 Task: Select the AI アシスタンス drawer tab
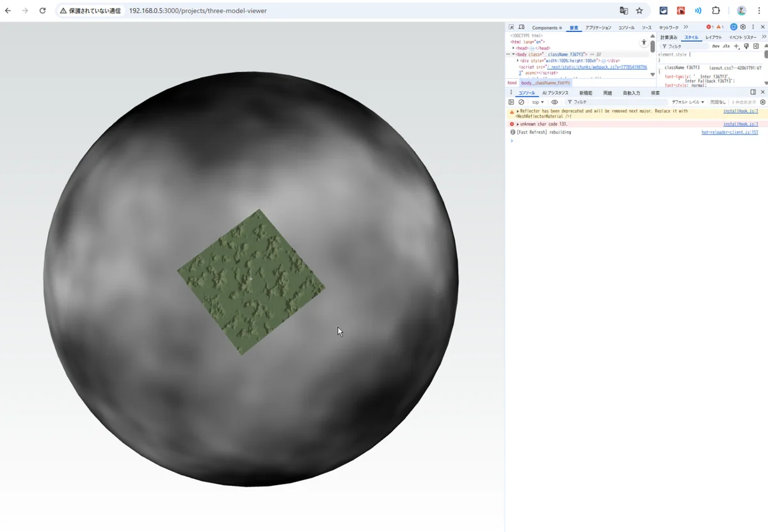point(555,93)
